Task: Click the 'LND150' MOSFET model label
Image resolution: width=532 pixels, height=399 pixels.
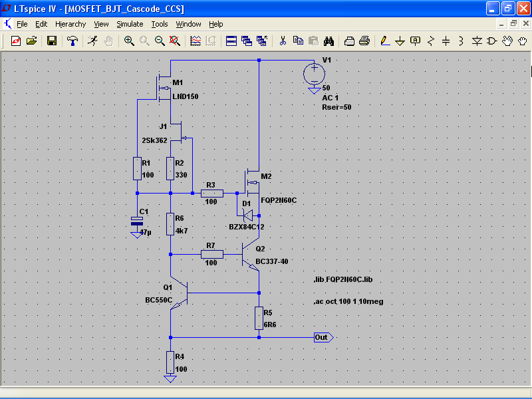Action: [x=186, y=96]
